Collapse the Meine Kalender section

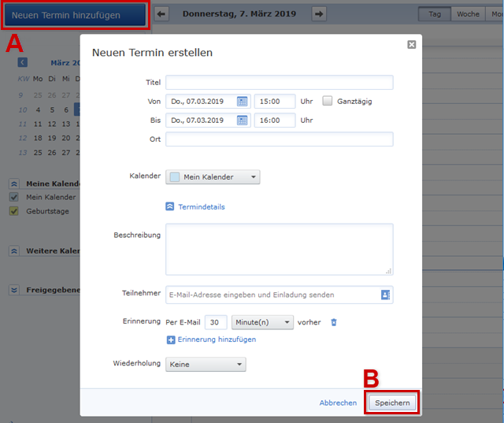tap(14, 184)
